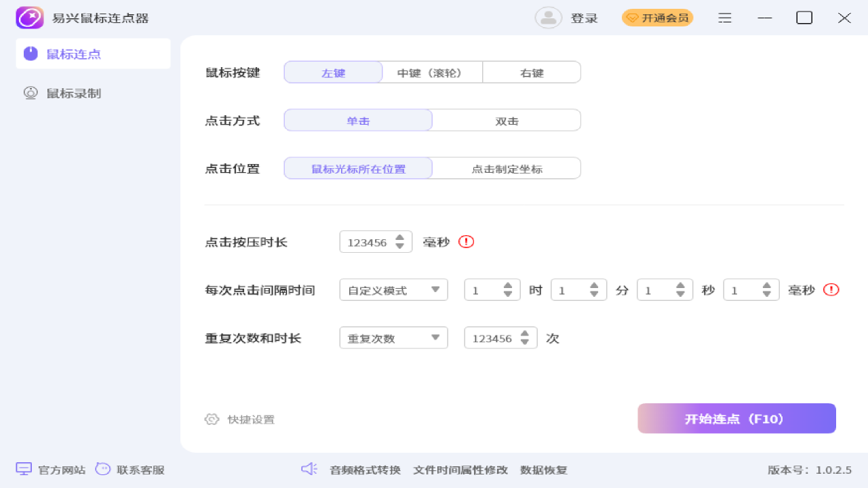868x488 pixels.
Task: Switch to the 鼠标录制 recording panel
Action: tap(74, 93)
